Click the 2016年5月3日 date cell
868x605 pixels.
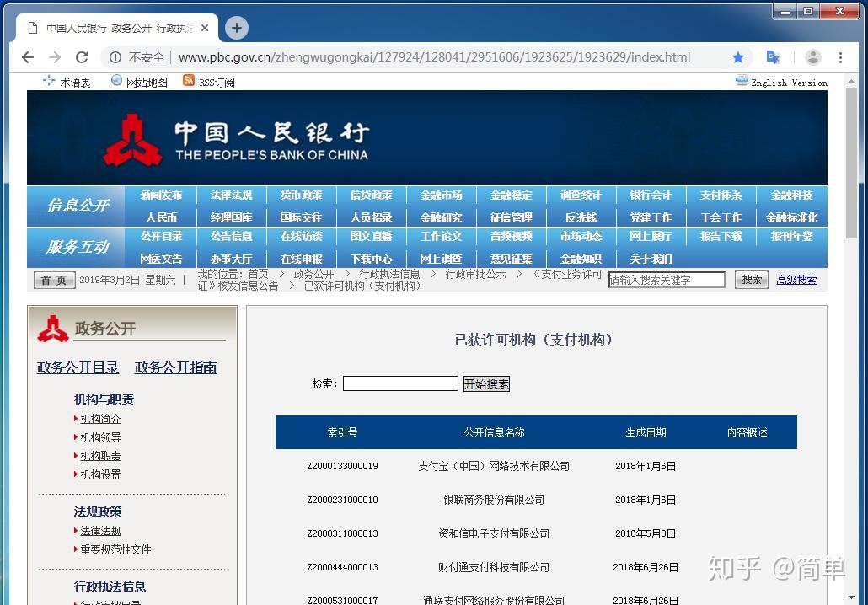tap(646, 533)
